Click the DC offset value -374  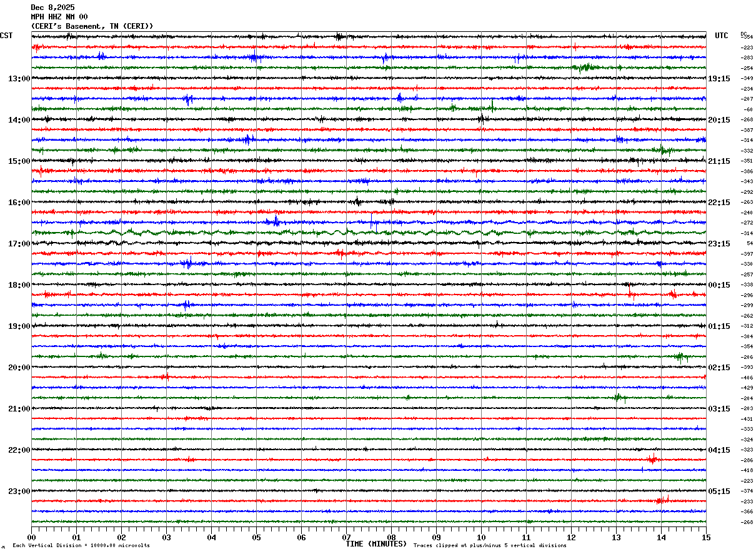747,491
